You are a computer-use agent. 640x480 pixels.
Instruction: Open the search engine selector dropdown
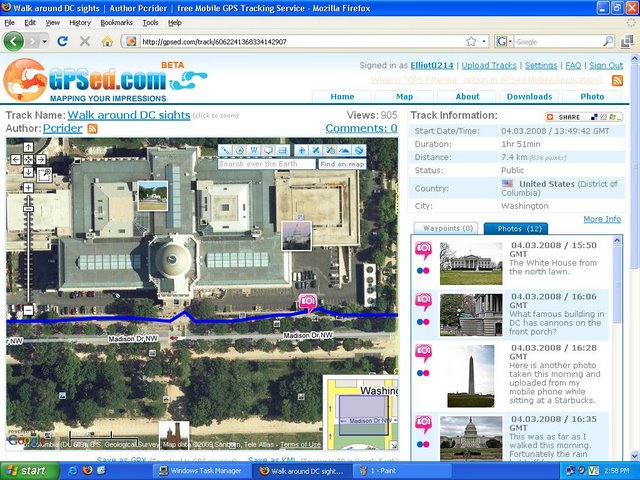pyautogui.click(x=504, y=41)
